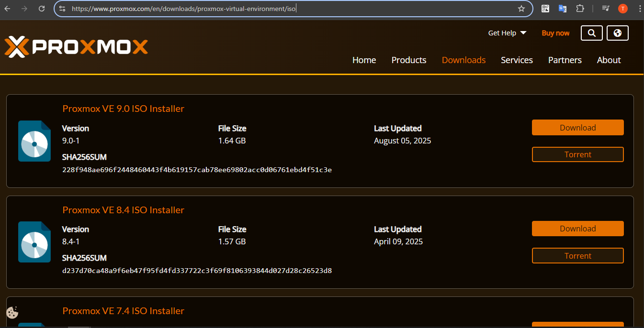Click file size 1.64 GB
Screen dimensions: 644x328
(232, 141)
